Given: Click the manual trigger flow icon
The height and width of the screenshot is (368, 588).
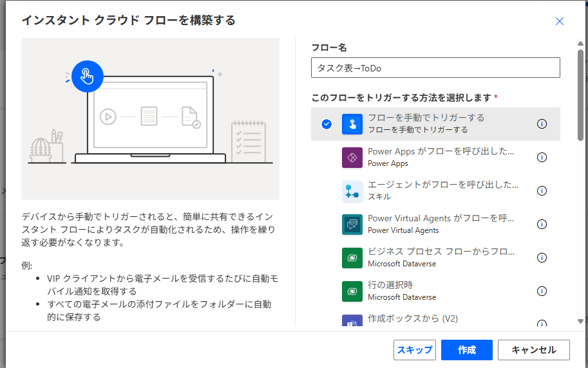Looking at the screenshot, I should 352,124.
